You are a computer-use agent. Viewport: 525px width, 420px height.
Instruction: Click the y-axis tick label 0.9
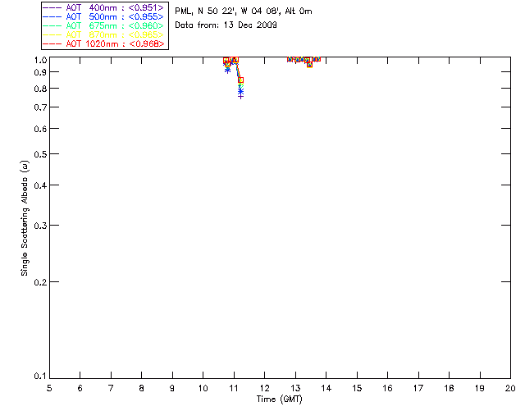click(x=40, y=72)
